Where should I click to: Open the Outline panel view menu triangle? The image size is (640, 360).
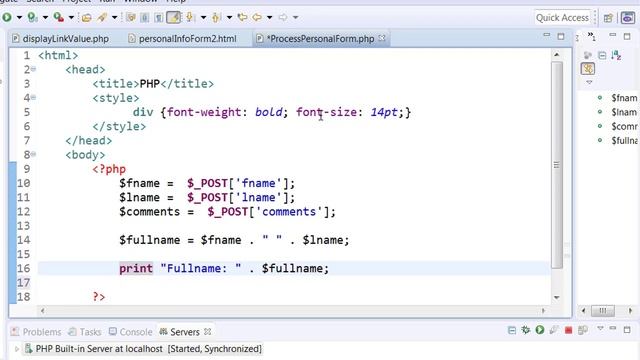pos(589,82)
